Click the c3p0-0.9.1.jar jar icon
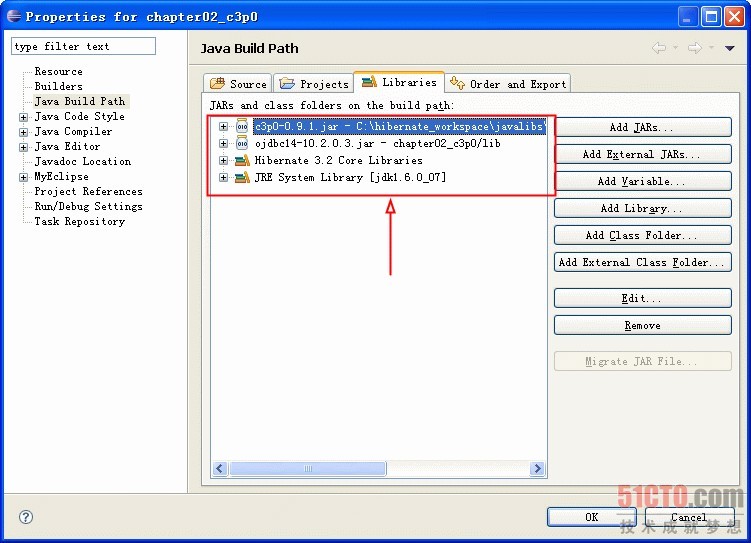 pyautogui.click(x=242, y=126)
